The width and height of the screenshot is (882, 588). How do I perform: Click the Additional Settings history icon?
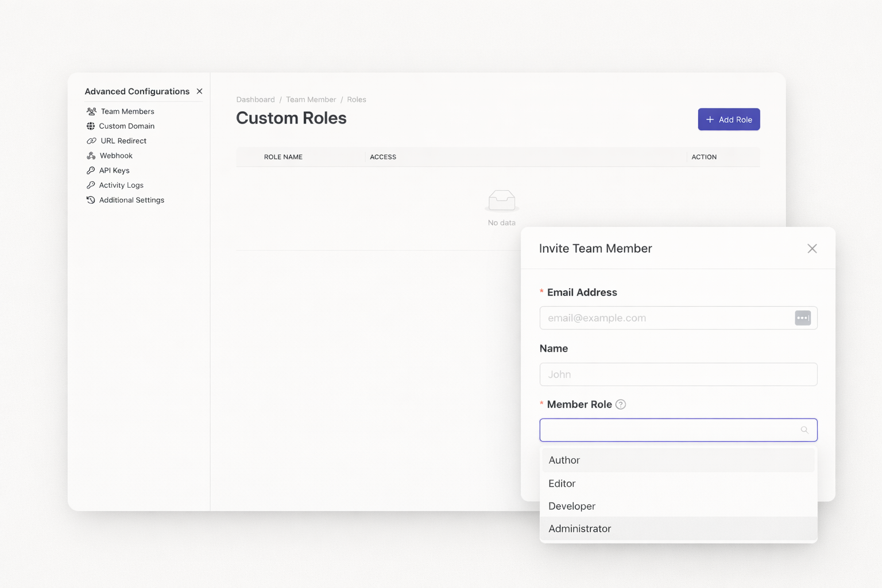click(91, 200)
